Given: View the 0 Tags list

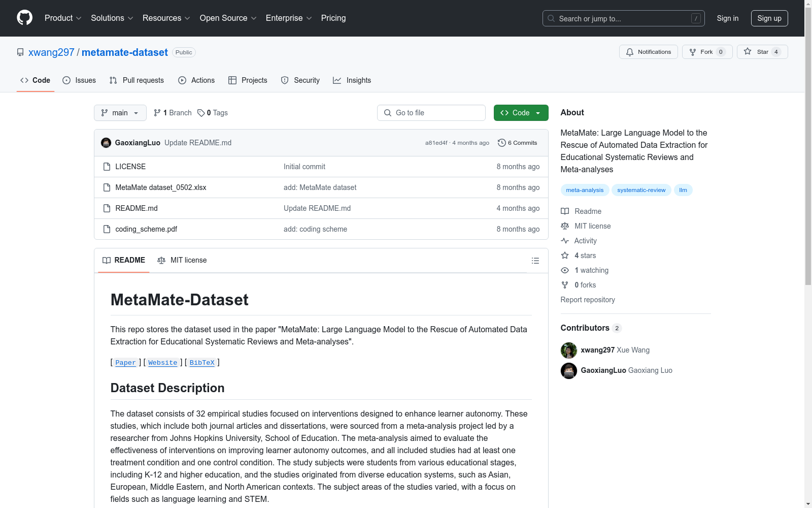Looking at the screenshot, I should [x=213, y=113].
